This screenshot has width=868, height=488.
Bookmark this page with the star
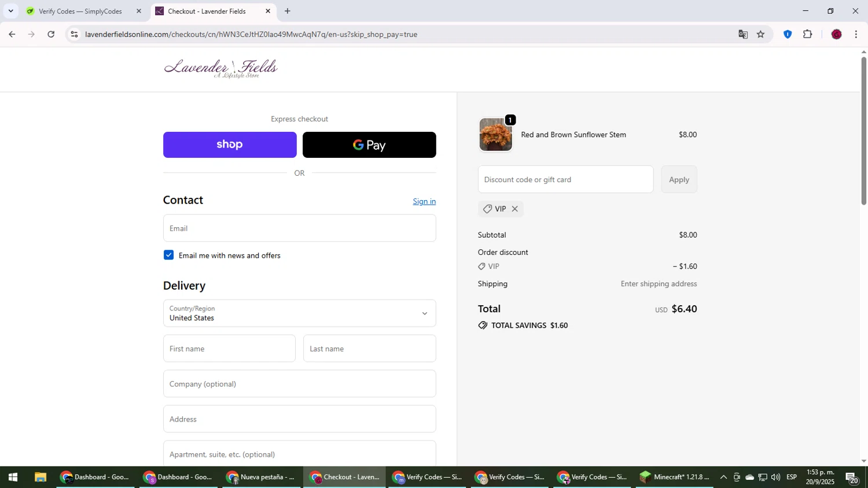click(760, 35)
